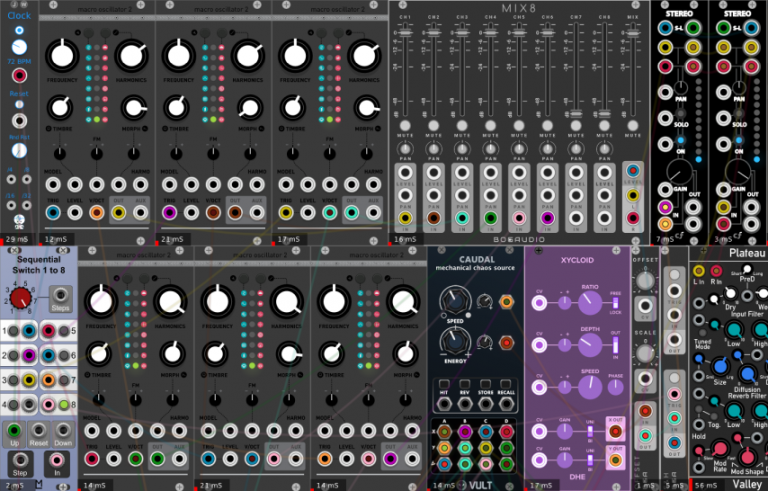768x491 pixels.
Task: Click purple output jack 2 on Sequential Switch
Action: [29, 355]
